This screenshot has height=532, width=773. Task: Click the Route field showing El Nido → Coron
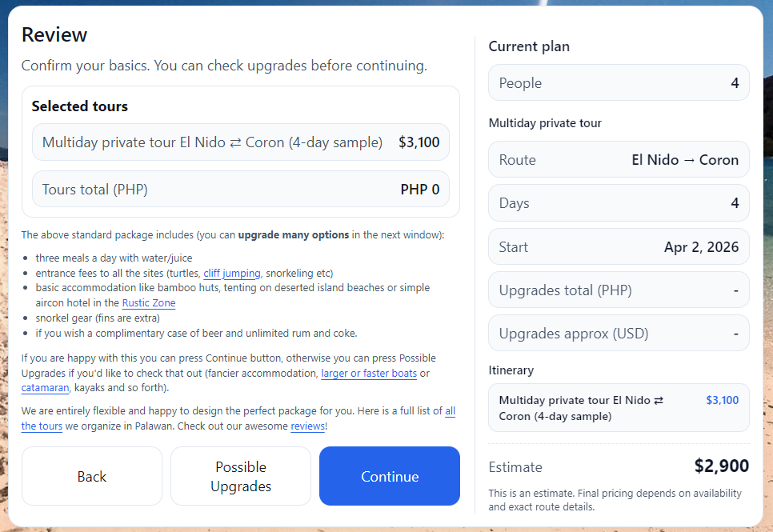[619, 160]
